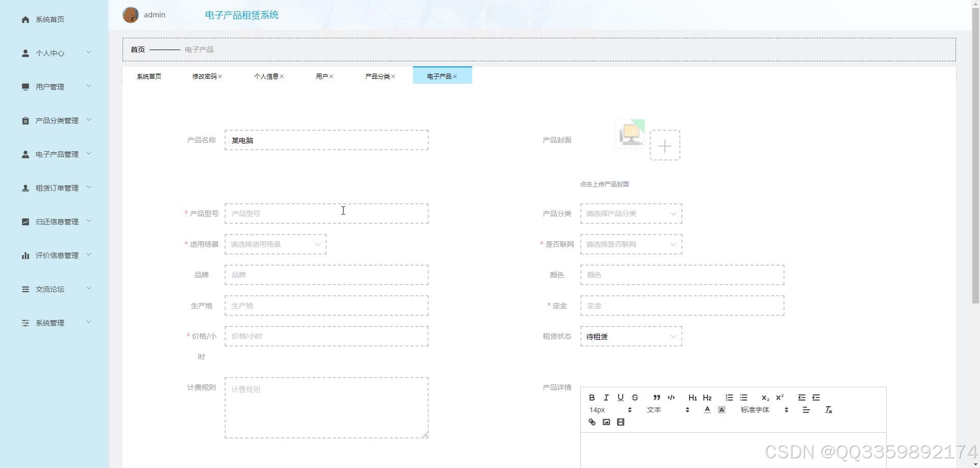The image size is (980, 468).
Task: Insert blockquote in editor
Action: pos(656,397)
